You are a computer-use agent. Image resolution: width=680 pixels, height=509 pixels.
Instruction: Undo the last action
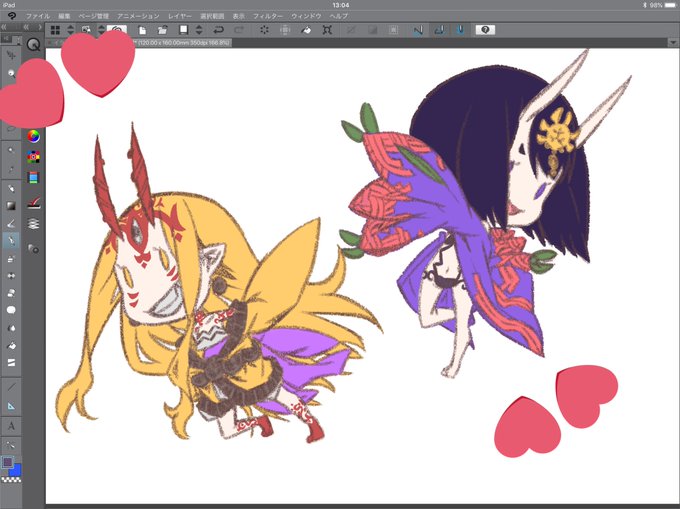tap(218, 30)
